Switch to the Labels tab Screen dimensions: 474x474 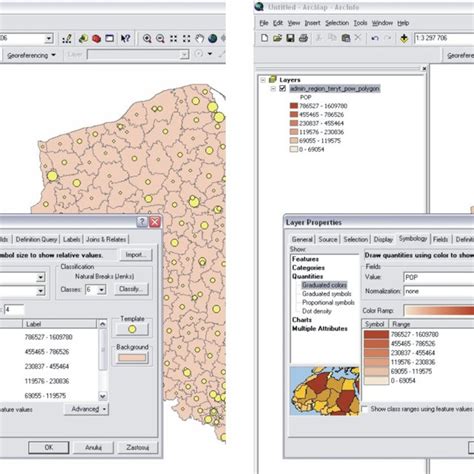point(71,239)
